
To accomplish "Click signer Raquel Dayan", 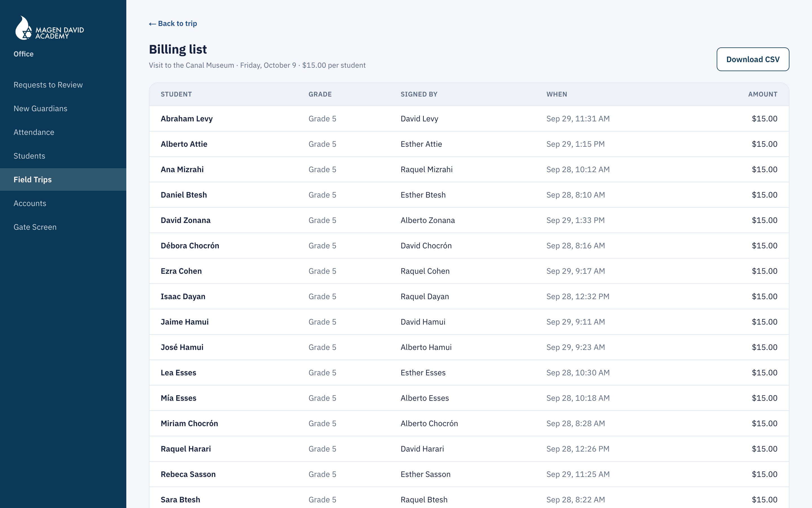I will (424, 296).
